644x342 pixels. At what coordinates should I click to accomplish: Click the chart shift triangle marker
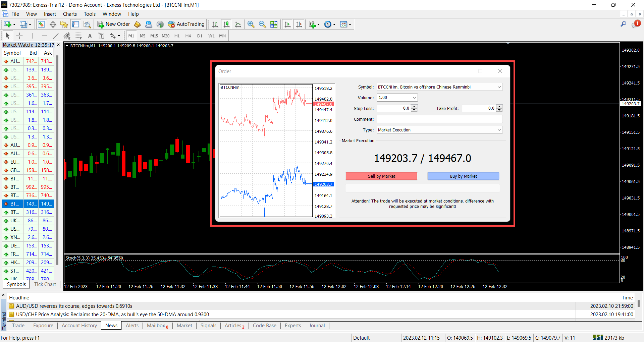(x=508, y=44)
